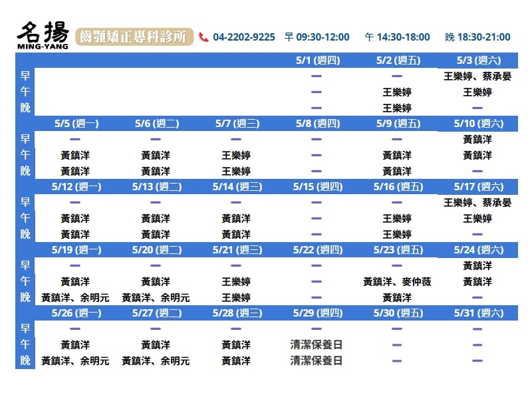The width and height of the screenshot is (532, 399).
Task: Select the 5/3 (週六) date header
Action: pyautogui.click(x=478, y=61)
